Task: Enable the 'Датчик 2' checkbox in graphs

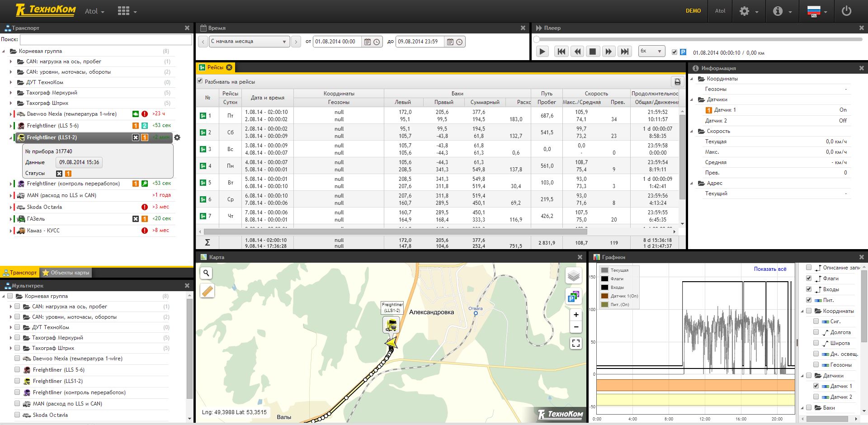Action: click(x=816, y=397)
